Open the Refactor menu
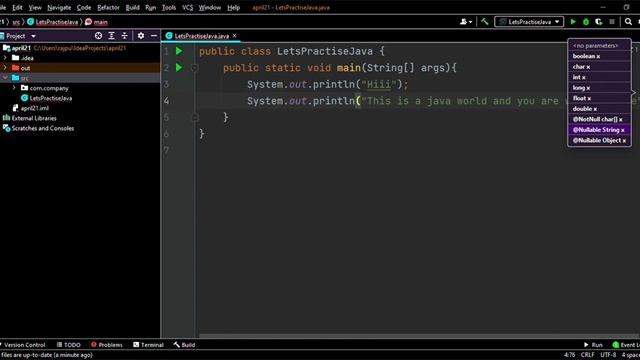The width and height of the screenshot is (640, 360). click(108, 7)
